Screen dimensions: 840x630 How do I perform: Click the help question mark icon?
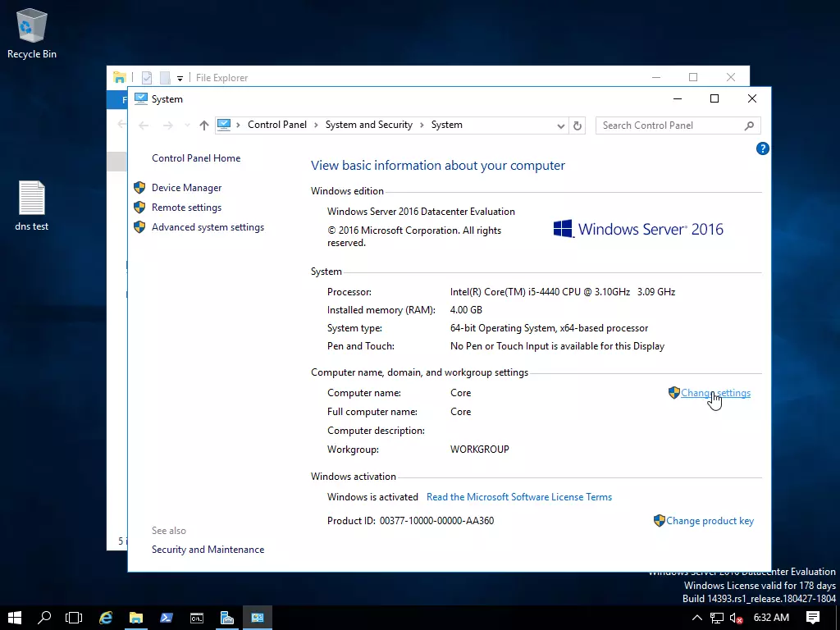coord(762,149)
